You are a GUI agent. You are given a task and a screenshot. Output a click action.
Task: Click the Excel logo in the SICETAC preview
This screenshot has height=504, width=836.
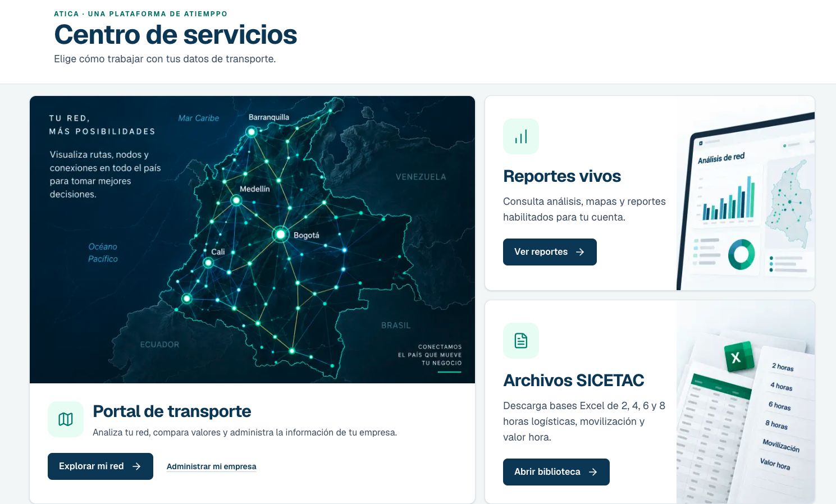pos(738,357)
